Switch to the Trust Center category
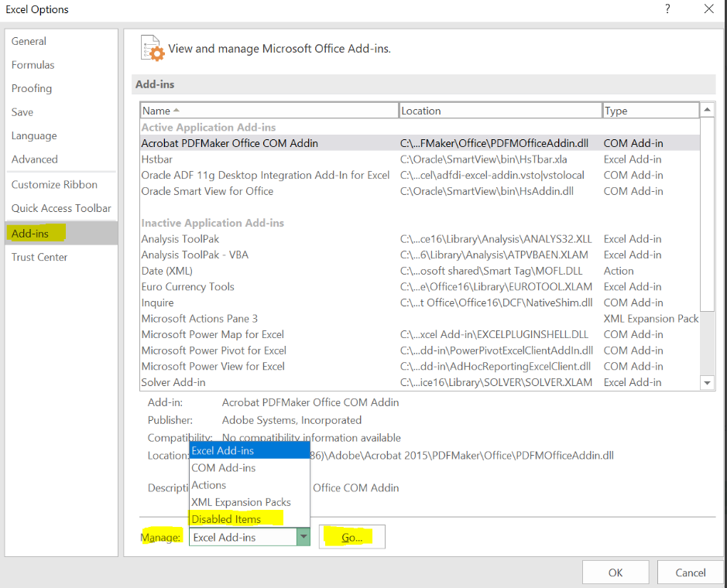The image size is (727, 588). coord(39,257)
